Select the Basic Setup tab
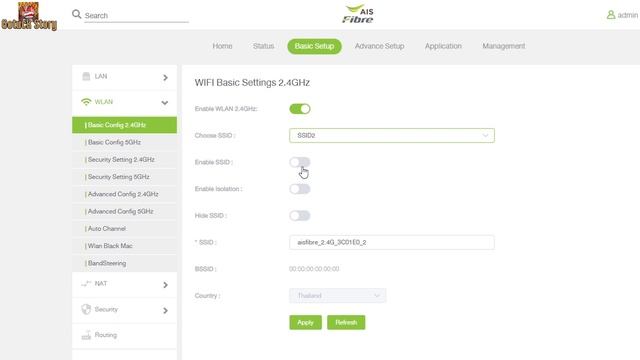This screenshot has width=640, height=360. click(314, 46)
